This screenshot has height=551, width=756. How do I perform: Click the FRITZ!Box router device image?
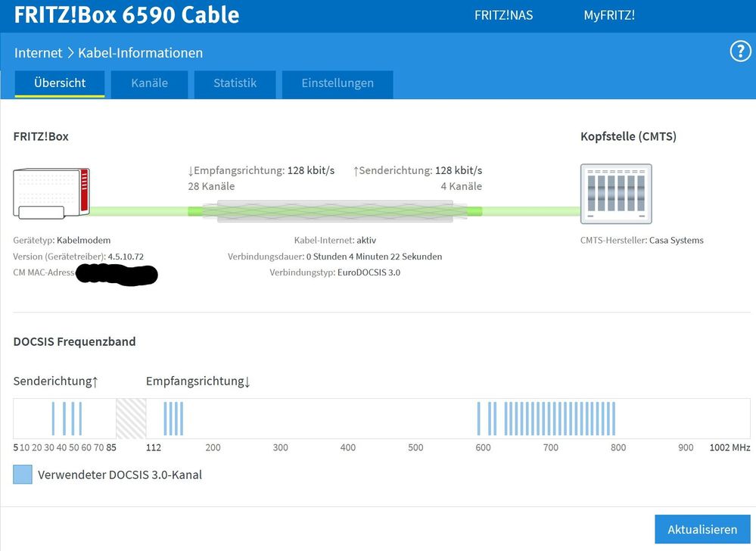(x=51, y=193)
